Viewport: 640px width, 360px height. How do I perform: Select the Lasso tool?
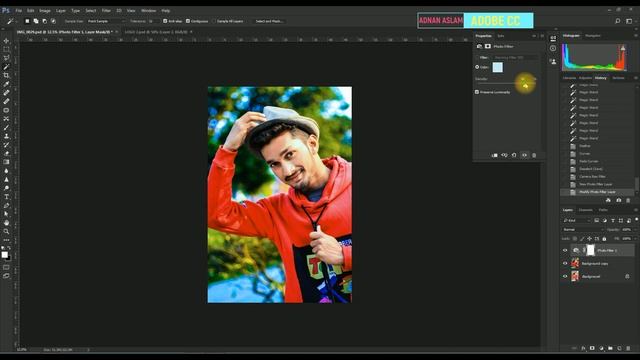(x=6, y=58)
